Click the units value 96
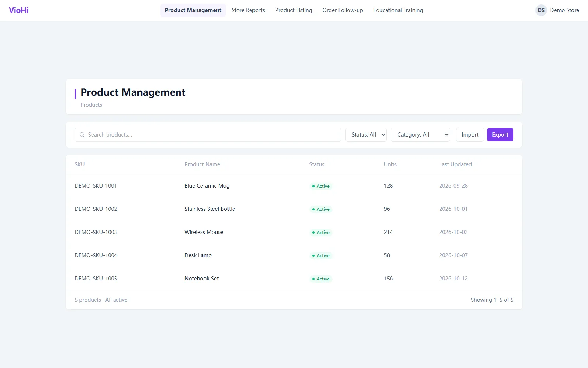The height and width of the screenshot is (368, 588). coord(387,209)
